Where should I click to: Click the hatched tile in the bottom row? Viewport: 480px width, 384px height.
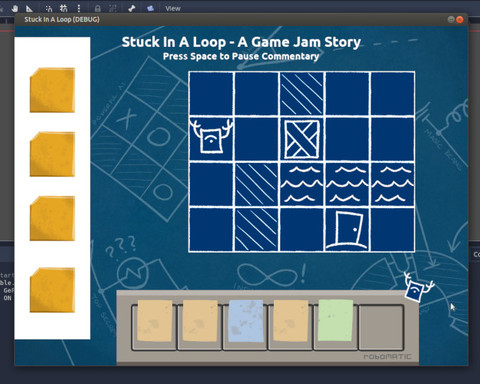[x=256, y=230]
